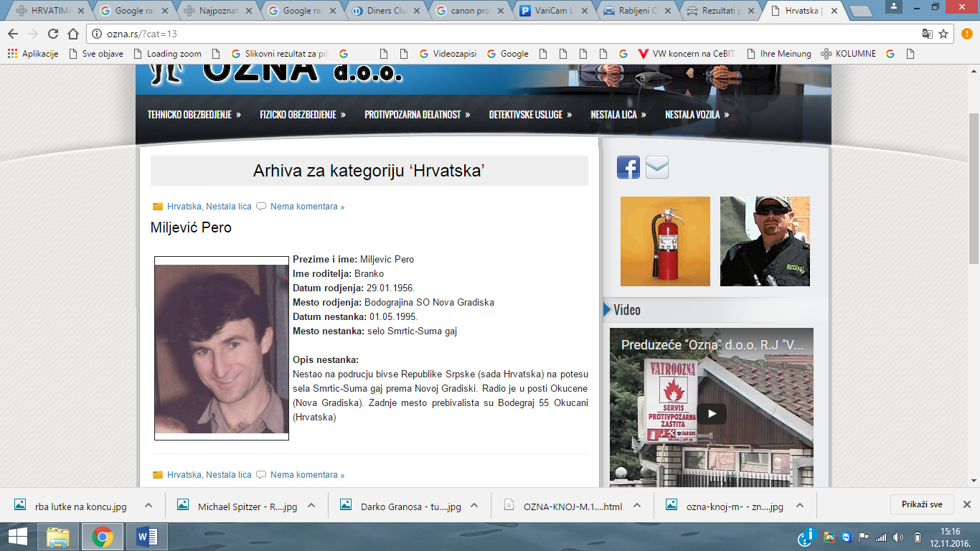The height and width of the screenshot is (551, 980).
Task: Expand the Tehnicko Obezbedjenje menu
Action: 194,115
